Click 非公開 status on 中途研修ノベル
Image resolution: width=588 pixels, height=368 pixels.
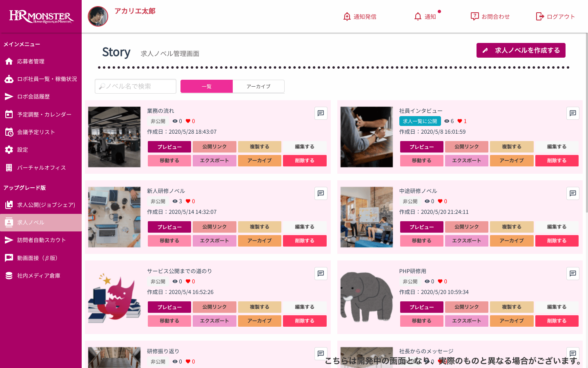(410, 201)
